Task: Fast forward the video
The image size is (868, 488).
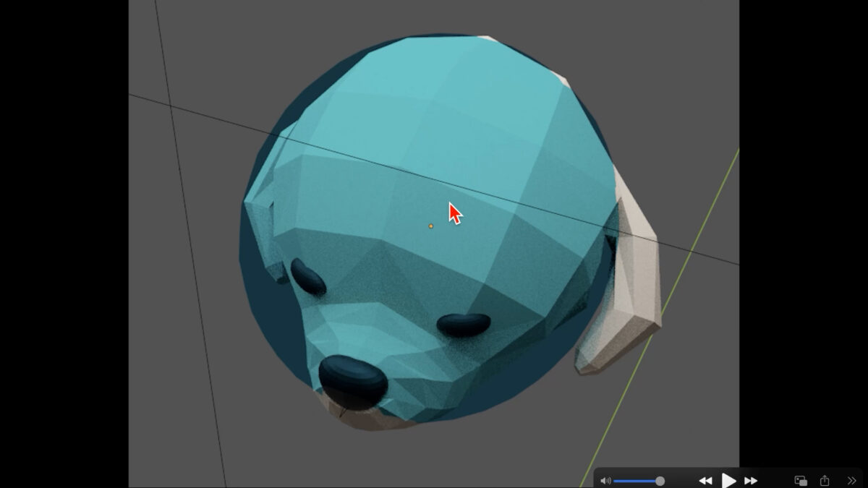Action: (751, 481)
